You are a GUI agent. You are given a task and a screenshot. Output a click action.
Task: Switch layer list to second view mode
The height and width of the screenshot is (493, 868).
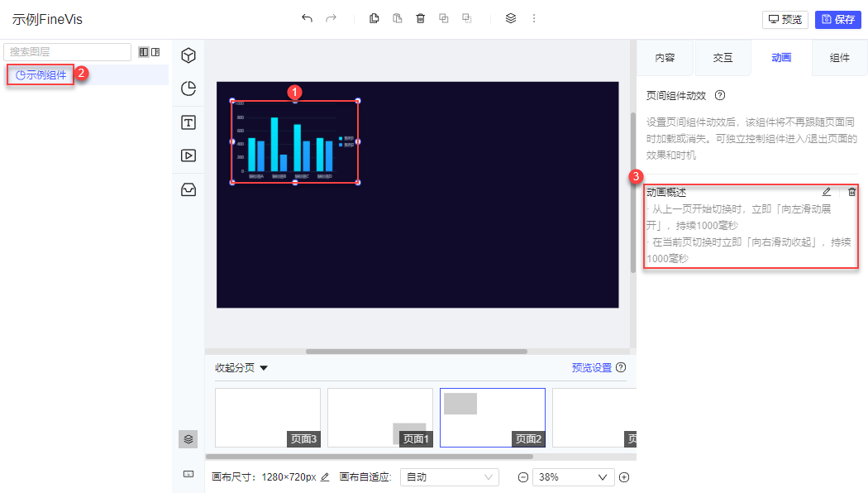pyautogui.click(x=155, y=52)
